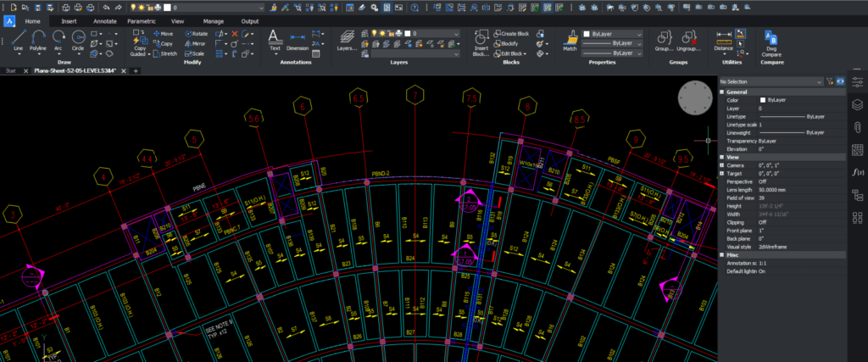Toggle the eye icon in Properties panel
This screenshot has width=868, height=362.
pos(840,81)
